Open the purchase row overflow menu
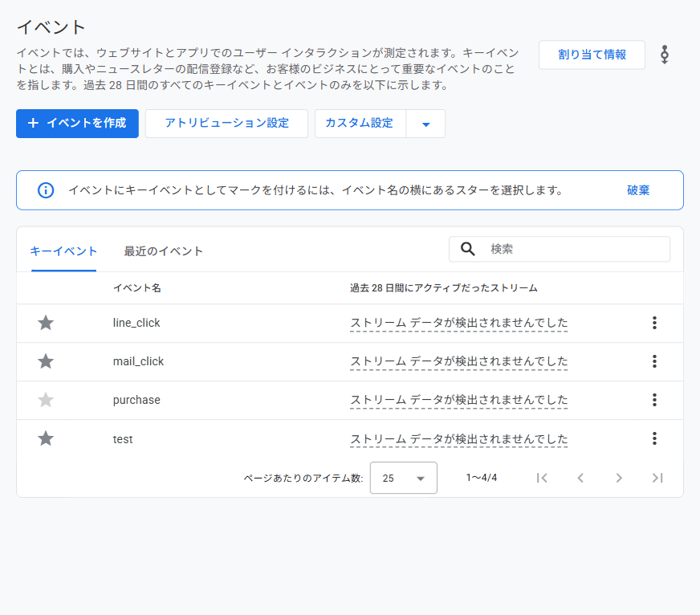Image resolution: width=700 pixels, height=615 pixels. pos(654,400)
